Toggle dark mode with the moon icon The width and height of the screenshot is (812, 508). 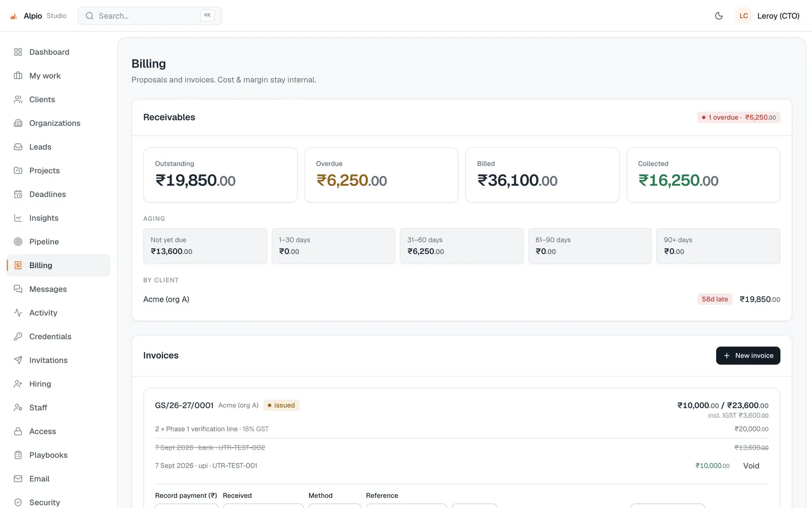click(x=719, y=16)
